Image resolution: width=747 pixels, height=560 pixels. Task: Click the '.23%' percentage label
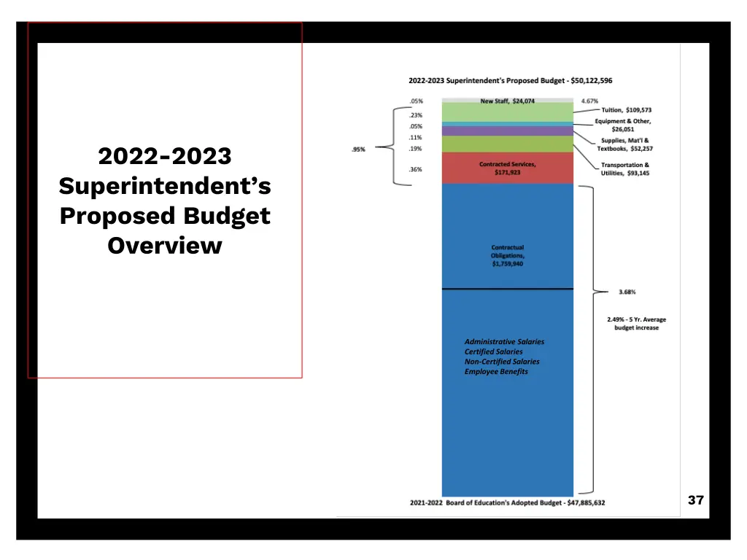415,115
